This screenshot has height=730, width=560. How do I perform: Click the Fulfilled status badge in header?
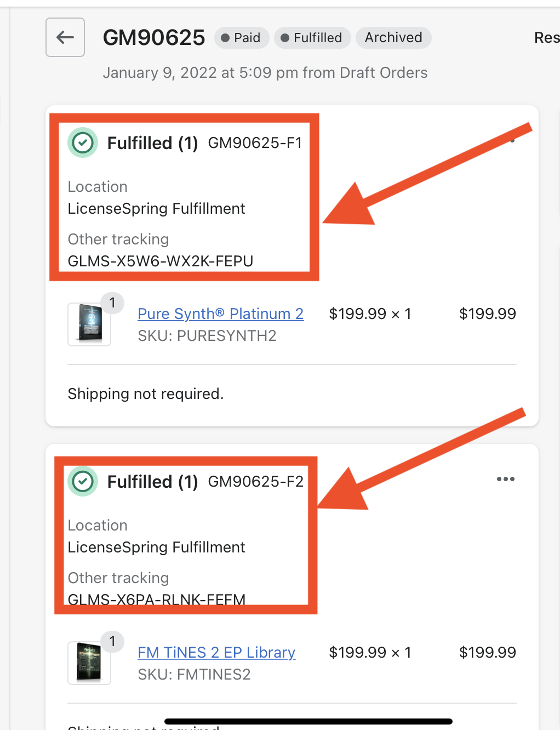click(x=312, y=38)
